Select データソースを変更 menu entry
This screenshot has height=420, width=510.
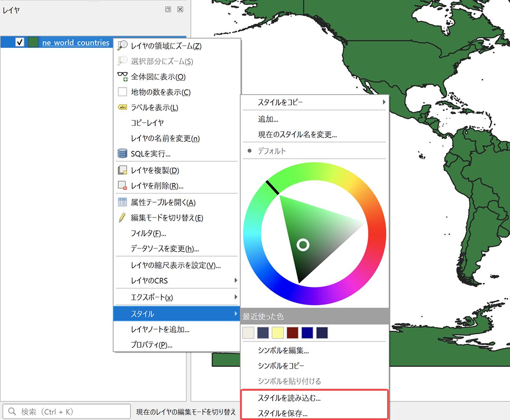point(165,248)
